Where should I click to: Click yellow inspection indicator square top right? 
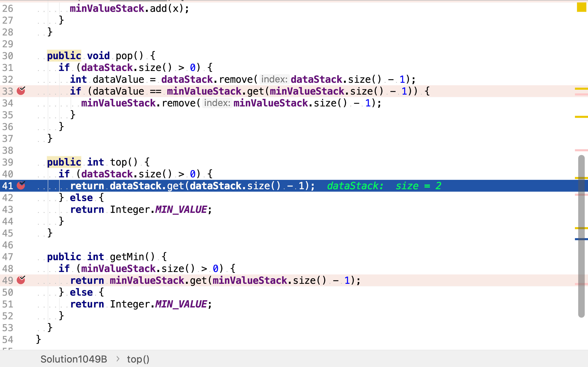581,7
